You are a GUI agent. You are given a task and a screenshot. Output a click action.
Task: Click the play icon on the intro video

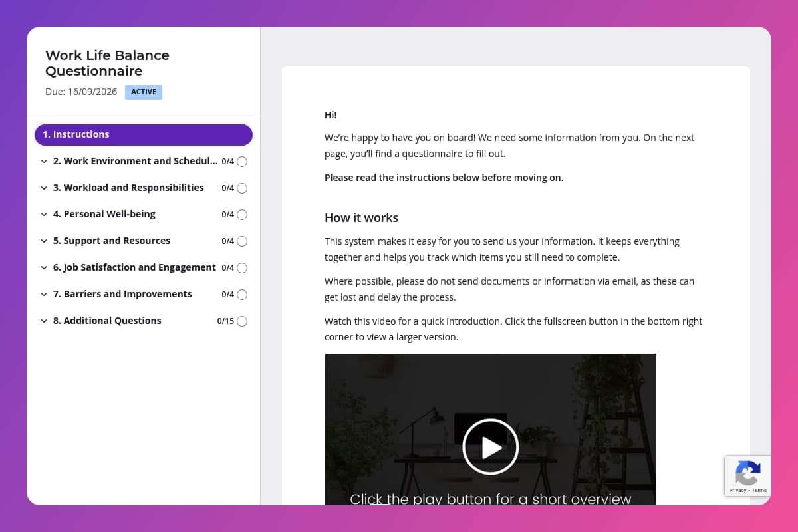coord(490,446)
